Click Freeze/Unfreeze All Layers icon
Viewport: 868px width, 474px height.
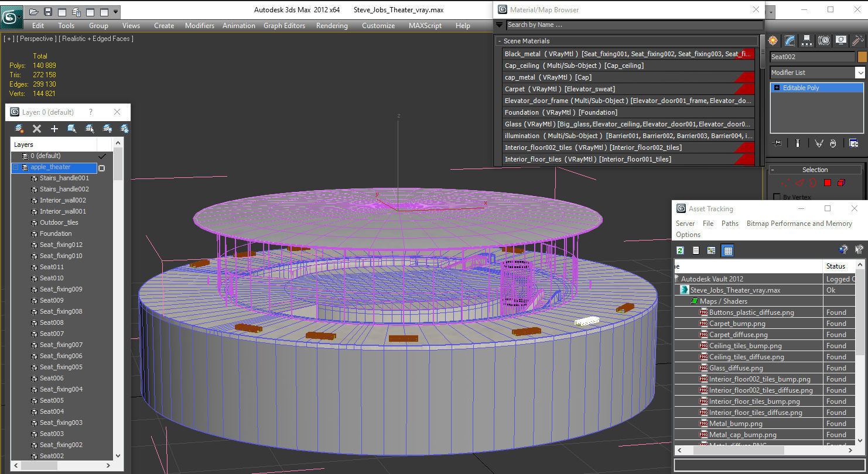point(124,129)
